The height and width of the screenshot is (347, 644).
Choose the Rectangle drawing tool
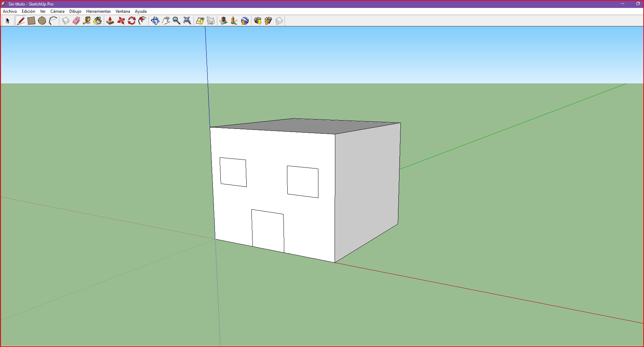pos(31,21)
